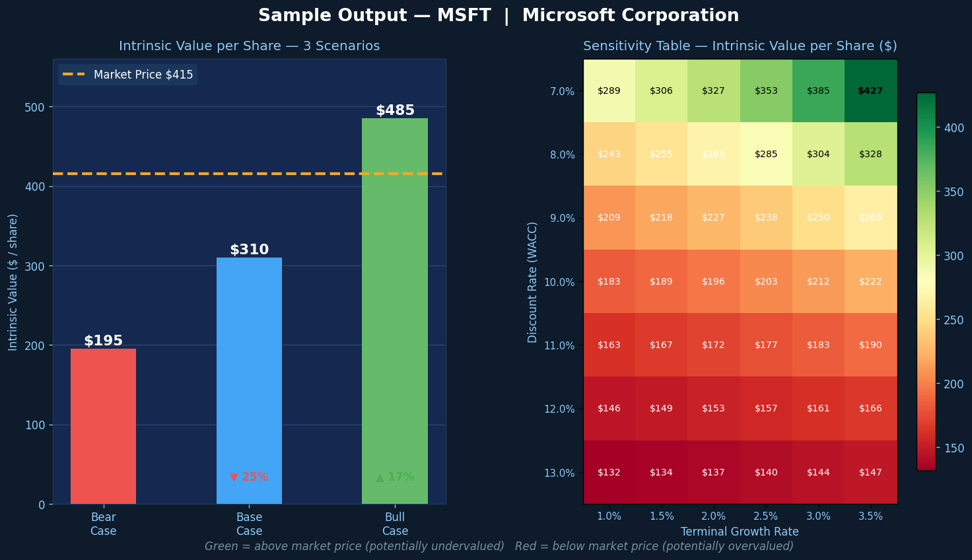This screenshot has height=560, width=972.
Task: Select the $132 heatmap cell
Action: [609, 472]
